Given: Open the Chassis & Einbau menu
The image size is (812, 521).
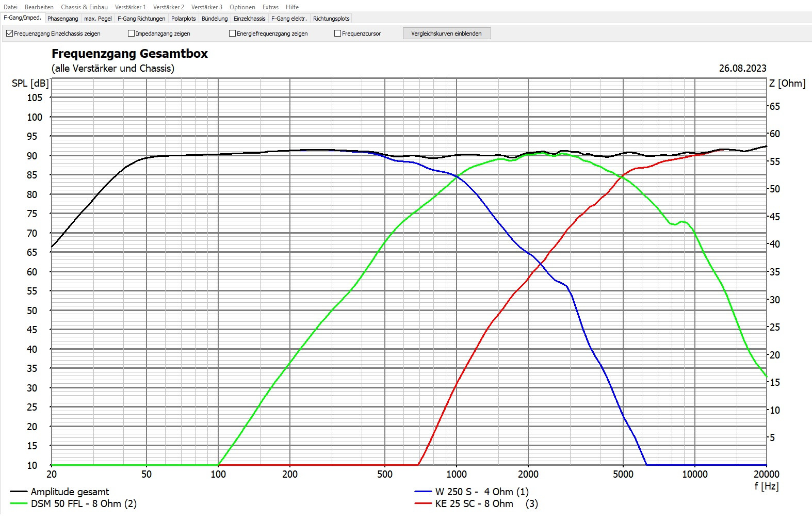Looking at the screenshot, I should click(x=84, y=7).
